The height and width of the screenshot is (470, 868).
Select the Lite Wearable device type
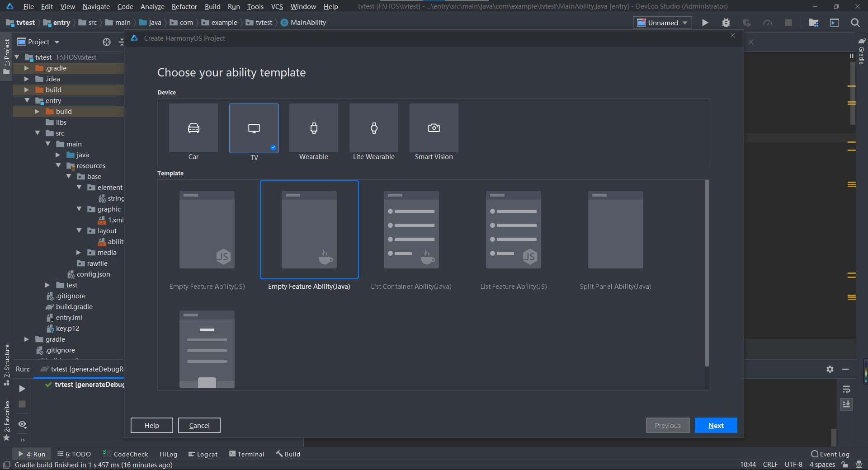point(374,128)
